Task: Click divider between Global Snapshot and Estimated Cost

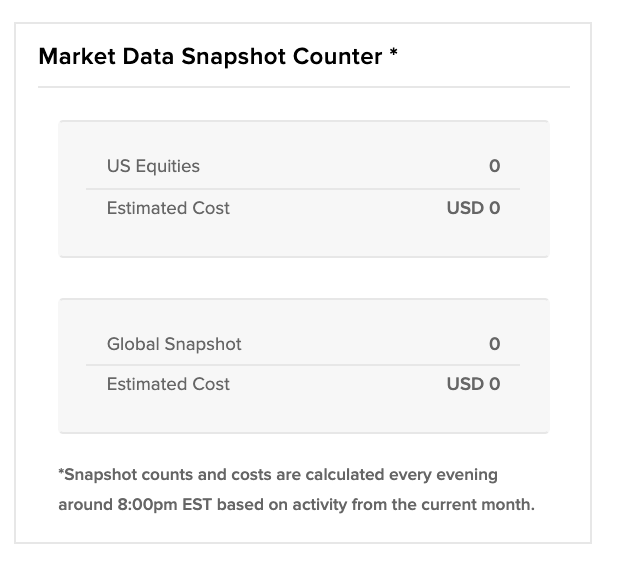Action: point(303,365)
